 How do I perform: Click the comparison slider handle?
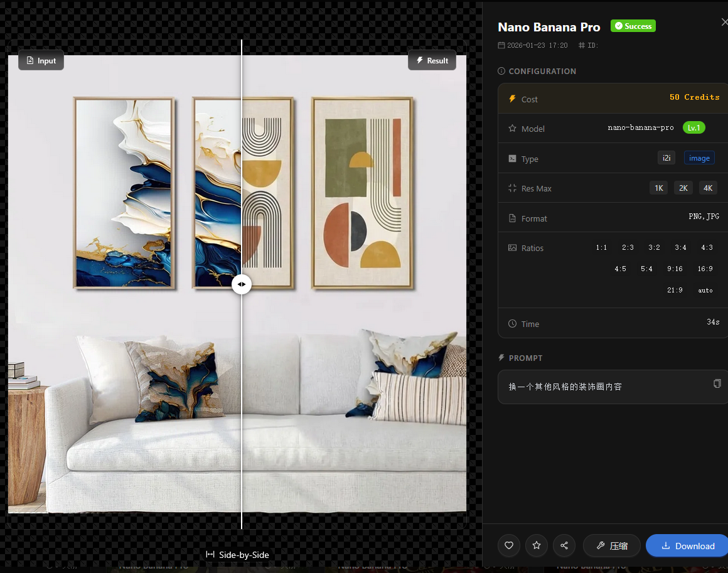coord(242,284)
